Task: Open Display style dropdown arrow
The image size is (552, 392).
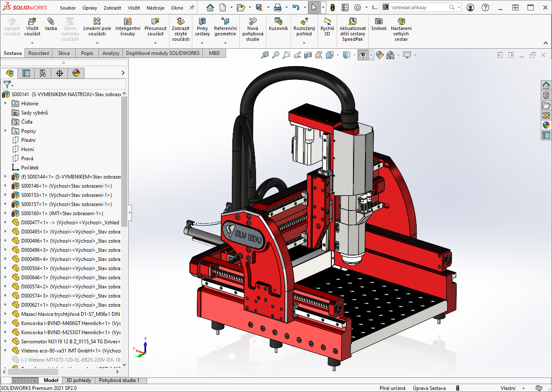Action: tap(354, 55)
